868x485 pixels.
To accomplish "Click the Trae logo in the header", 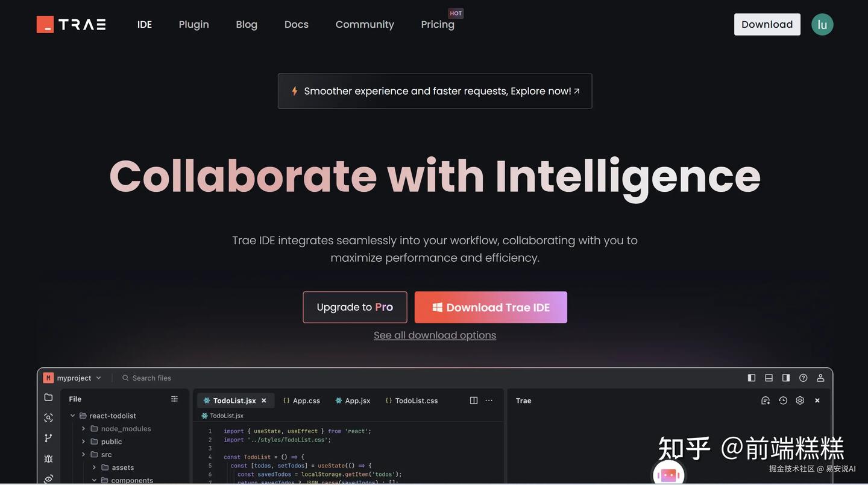I will click(71, 24).
